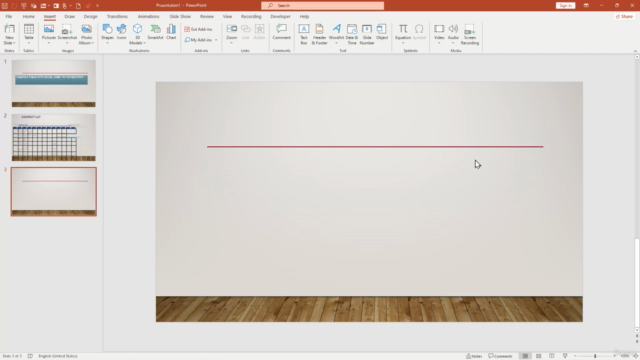Insert an Equation
The height and width of the screenshot is (360, 640).
tap(403, 34)
